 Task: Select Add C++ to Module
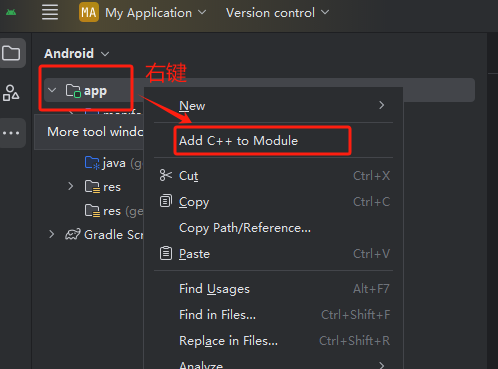click(x=273, y=141)
